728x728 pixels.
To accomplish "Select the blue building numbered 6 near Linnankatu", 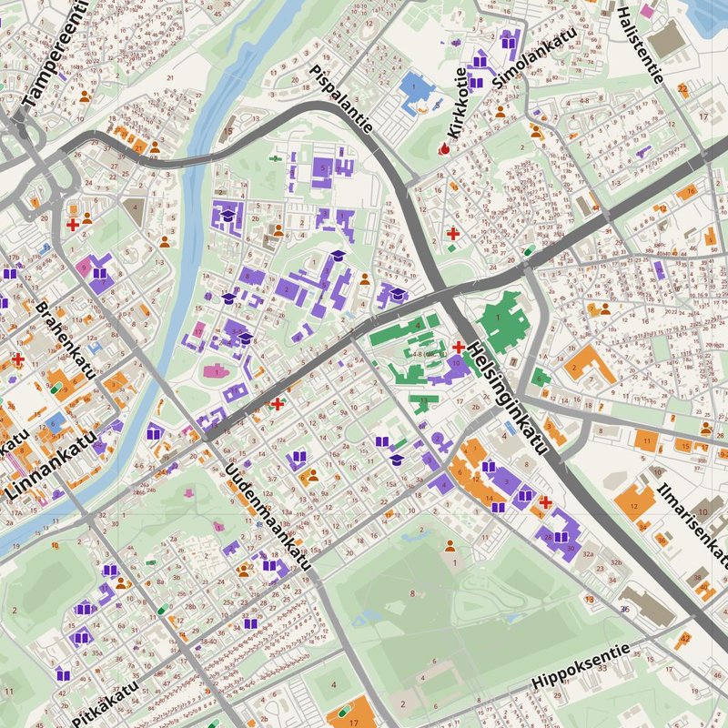I will click(x=56, y=423).
